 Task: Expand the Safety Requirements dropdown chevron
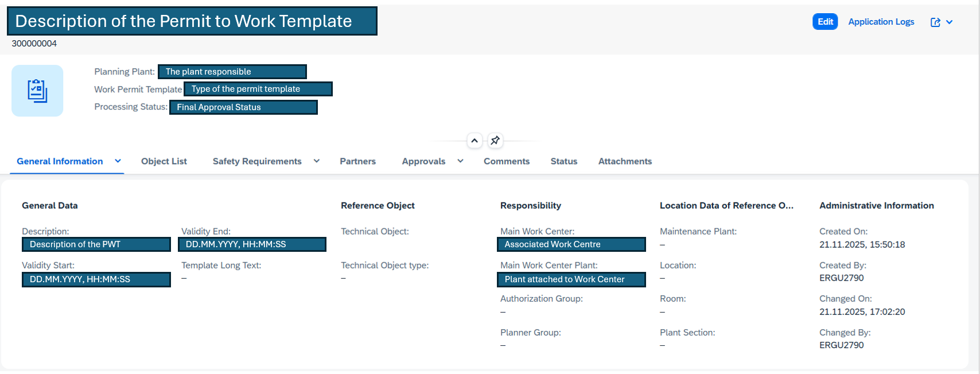tap(316, 161)
